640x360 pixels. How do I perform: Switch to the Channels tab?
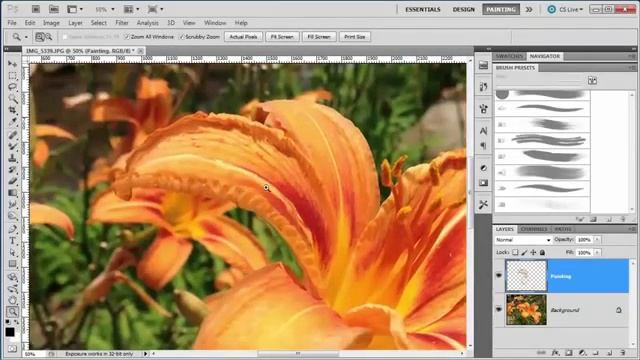point(534,229)
